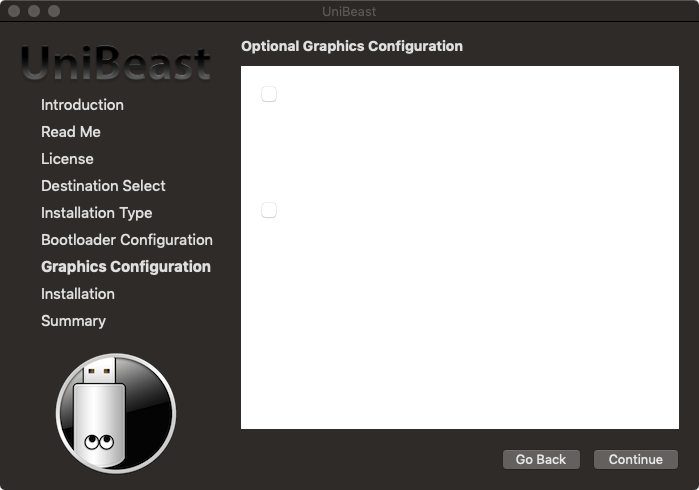Click Continue to proceed
Viewport: 699px width, 490px height.
click(636, 459)
